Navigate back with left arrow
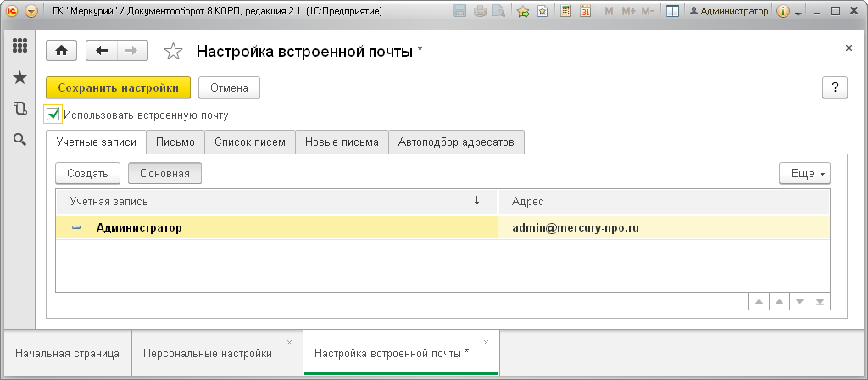 click(102, 50)
